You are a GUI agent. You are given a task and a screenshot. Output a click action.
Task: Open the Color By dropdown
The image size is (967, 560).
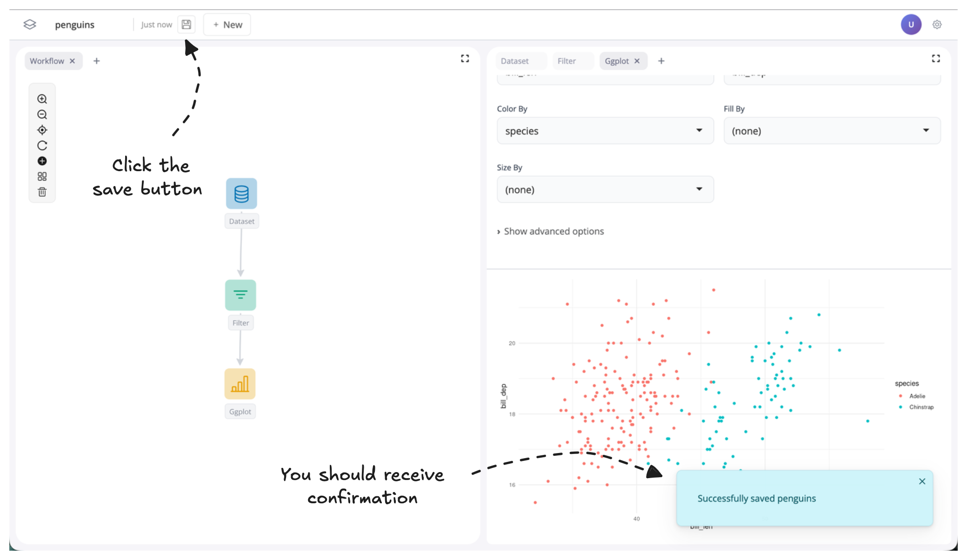[605, 131]
